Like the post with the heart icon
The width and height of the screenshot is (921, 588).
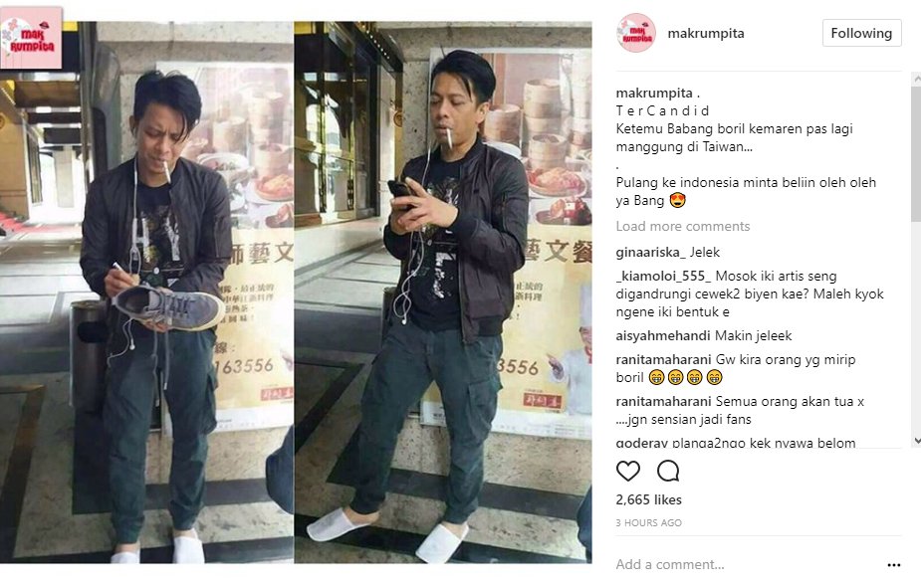coord(628,472)
